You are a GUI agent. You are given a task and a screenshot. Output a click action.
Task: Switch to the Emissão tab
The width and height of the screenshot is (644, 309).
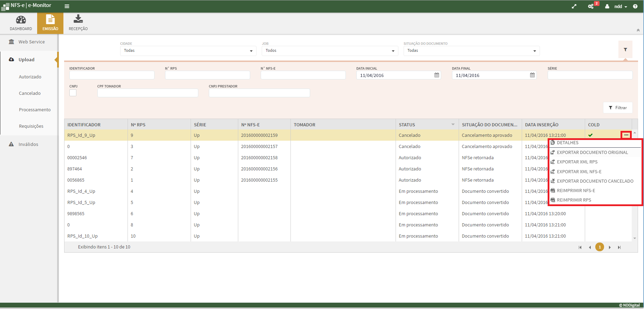(x=50, y=23)
